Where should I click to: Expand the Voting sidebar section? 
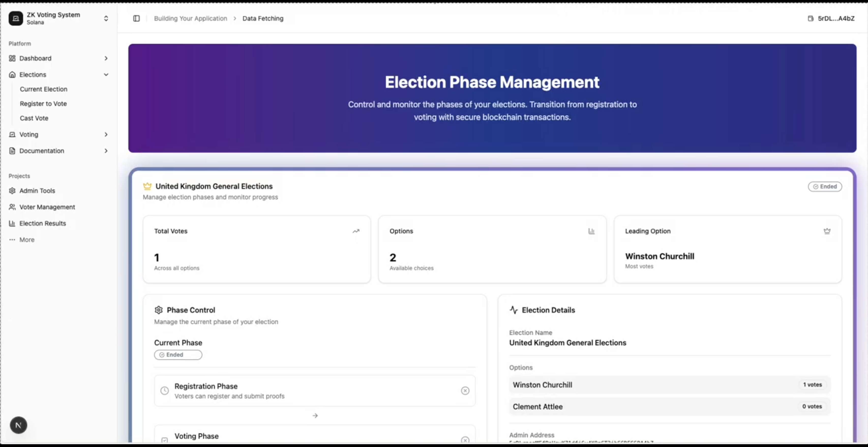pos(106,135)
